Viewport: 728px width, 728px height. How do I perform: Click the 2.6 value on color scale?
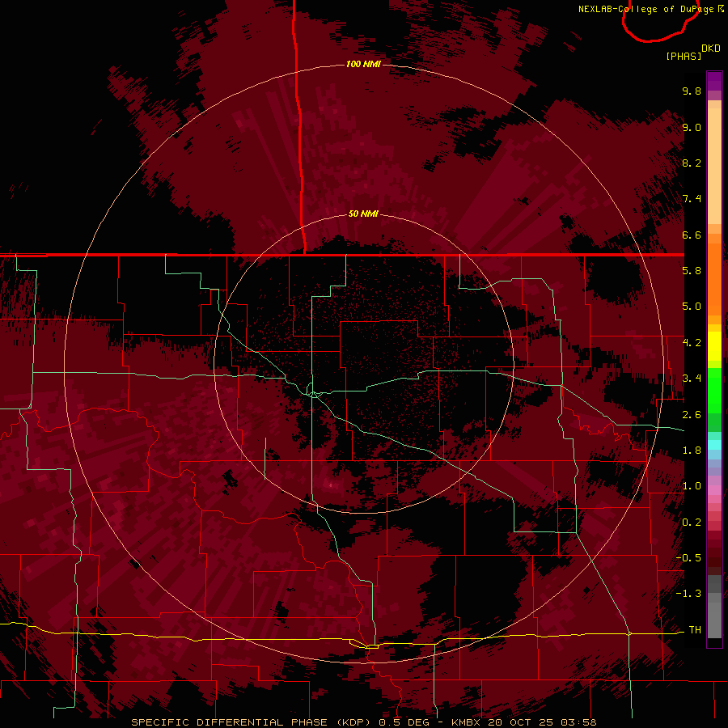point(692,415)
